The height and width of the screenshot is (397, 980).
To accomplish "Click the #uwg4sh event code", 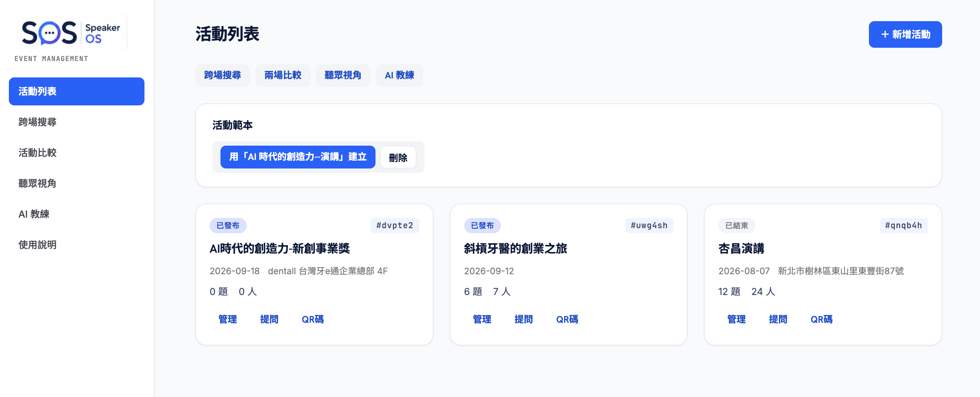I will (649, 225).
